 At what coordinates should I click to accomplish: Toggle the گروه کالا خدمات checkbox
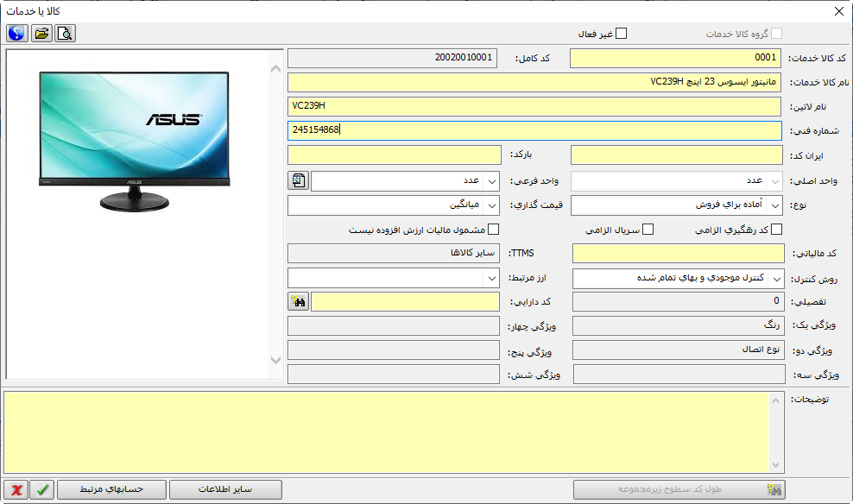[777, 34]
